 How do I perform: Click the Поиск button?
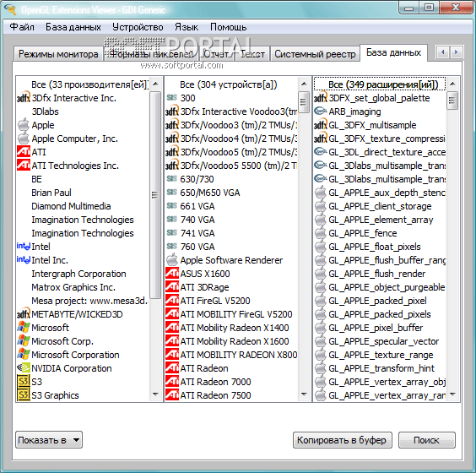[x=426, y=440]
